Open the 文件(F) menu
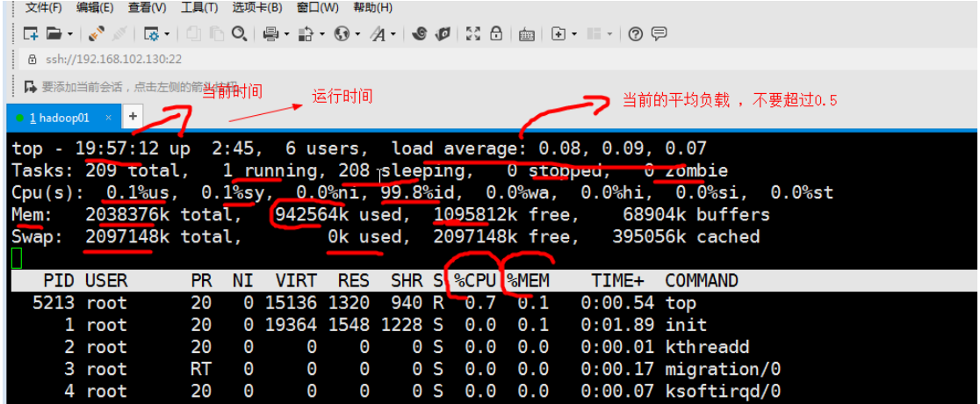 (44, 8)
